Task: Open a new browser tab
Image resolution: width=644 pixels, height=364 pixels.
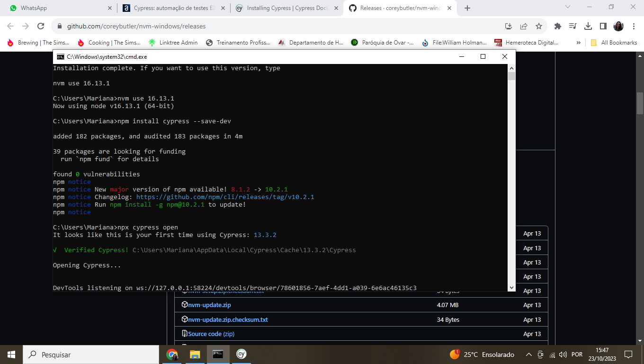Action: (467, 8)
